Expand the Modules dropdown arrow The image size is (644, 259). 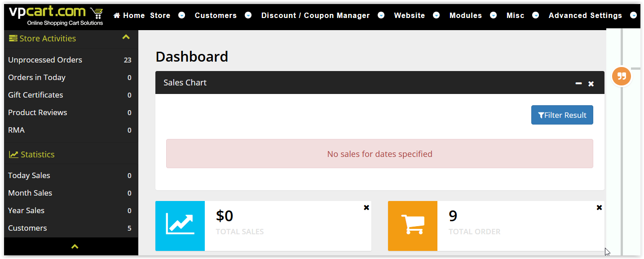coord(493,15)
